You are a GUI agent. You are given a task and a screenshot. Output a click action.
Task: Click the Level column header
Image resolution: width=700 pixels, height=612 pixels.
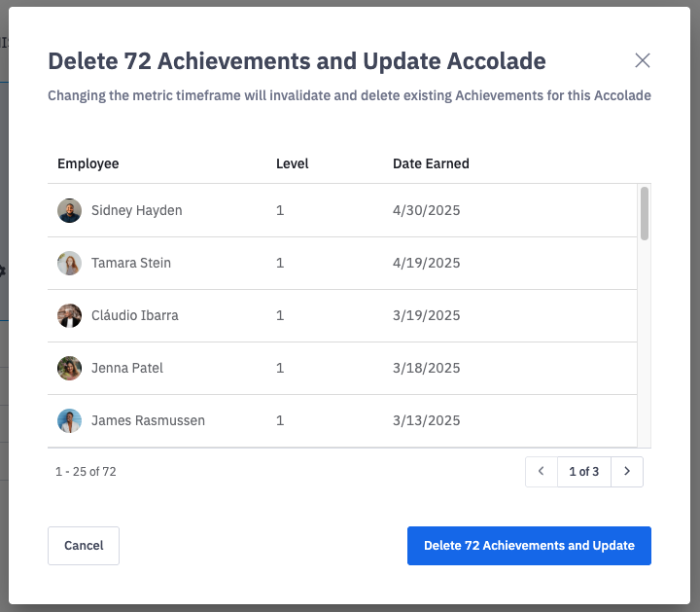tap(293, 163)
